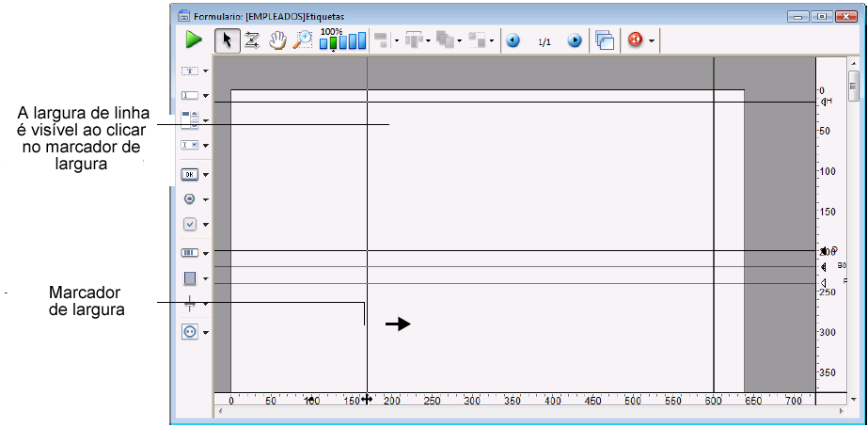Select the progress indicator object tool
The height and width of the screenshot is (427, 868).
click(190, 253)
